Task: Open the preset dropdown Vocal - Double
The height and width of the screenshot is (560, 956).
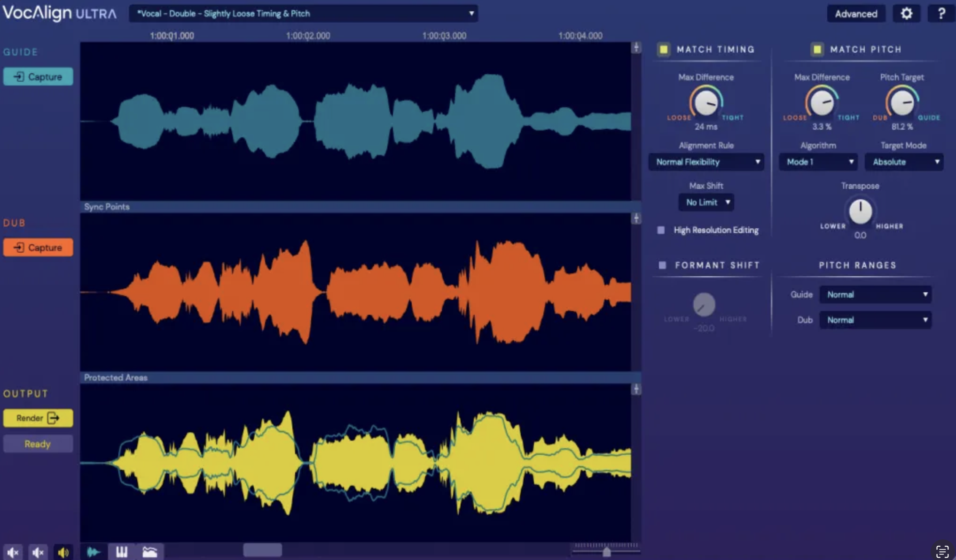Action: (x=304, y=14)
